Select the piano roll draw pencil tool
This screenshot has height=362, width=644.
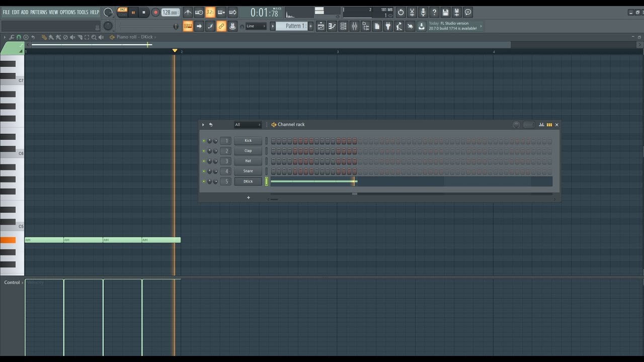44,37
